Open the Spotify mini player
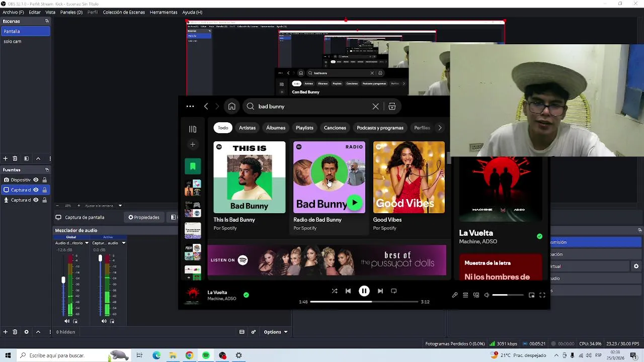The width and height of the screenshot is (644, 362). (531, 295)
